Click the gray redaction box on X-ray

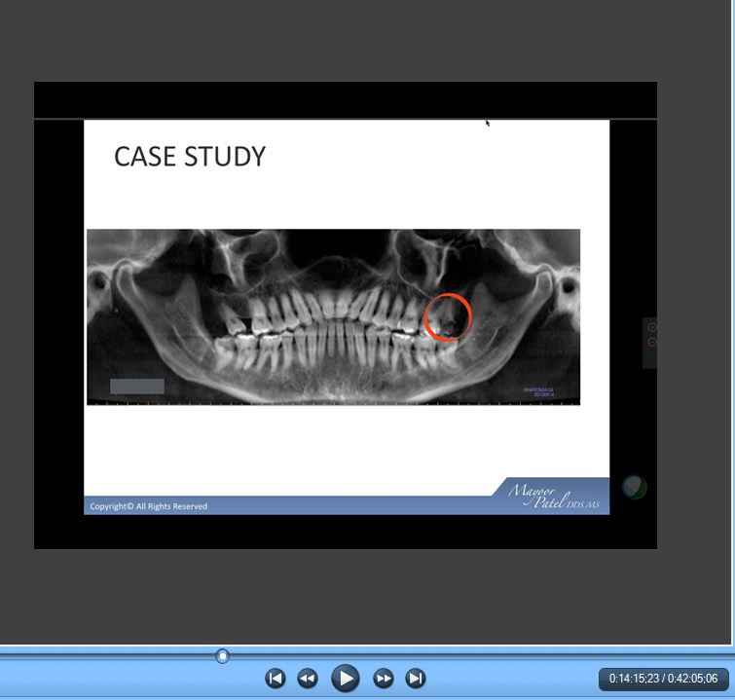click(137, 387)
